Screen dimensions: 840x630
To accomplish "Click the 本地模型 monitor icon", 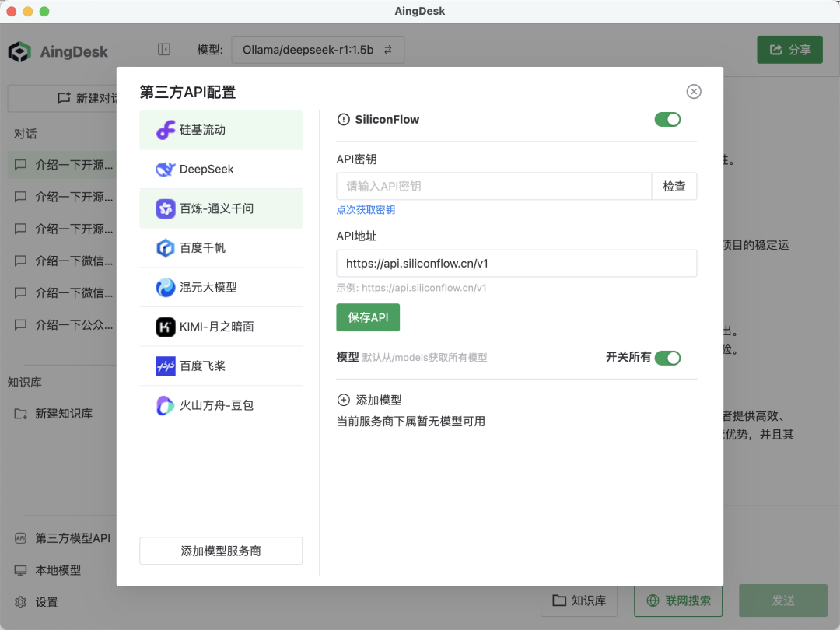I will pos(20,571).
